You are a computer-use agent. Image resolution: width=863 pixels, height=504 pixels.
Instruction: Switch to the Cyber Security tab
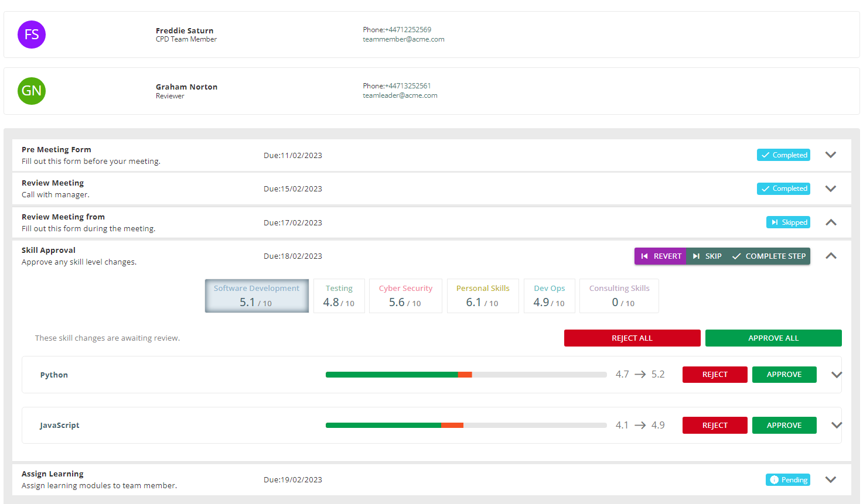[405, 296]
